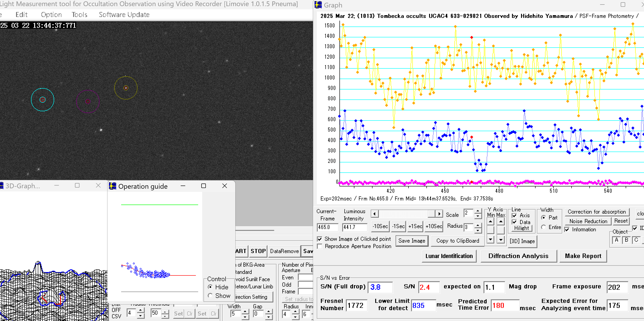Click the frame scrollbar right arrow
Viewport: 644px width, 321px height.
pos(439,214)
